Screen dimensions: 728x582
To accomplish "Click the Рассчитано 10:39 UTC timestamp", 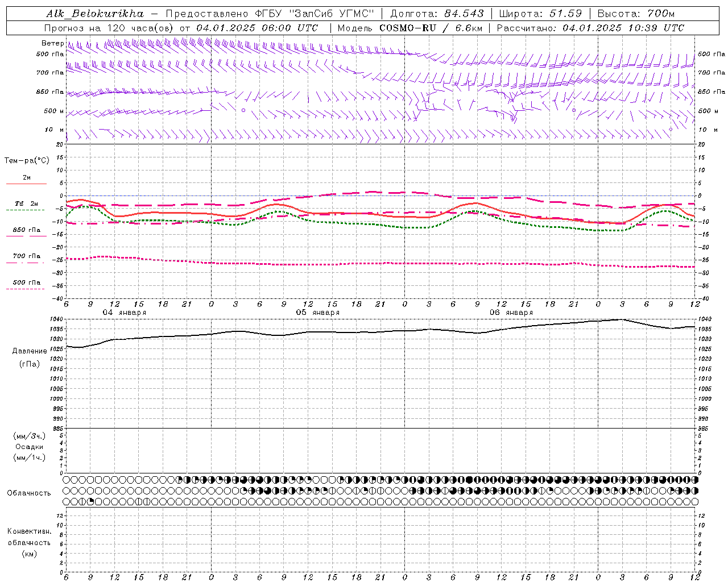I will tap(590, 28).
